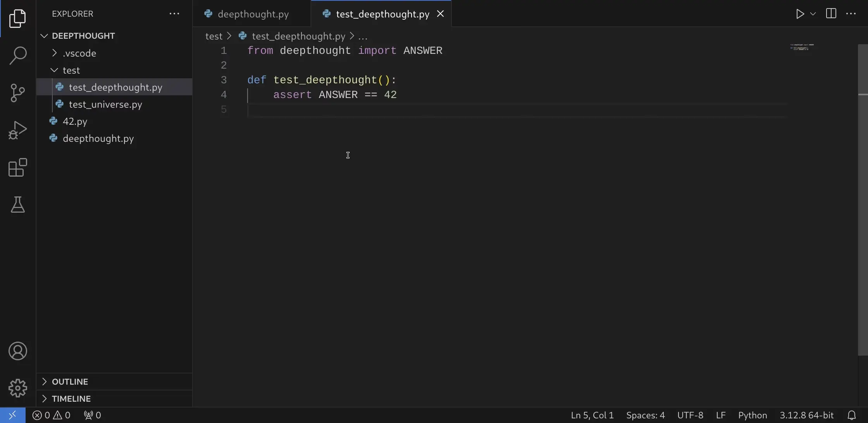The height and width of the screenshot is (423, 868).
Task: Open the Extensions view
Action: (18, 167)
